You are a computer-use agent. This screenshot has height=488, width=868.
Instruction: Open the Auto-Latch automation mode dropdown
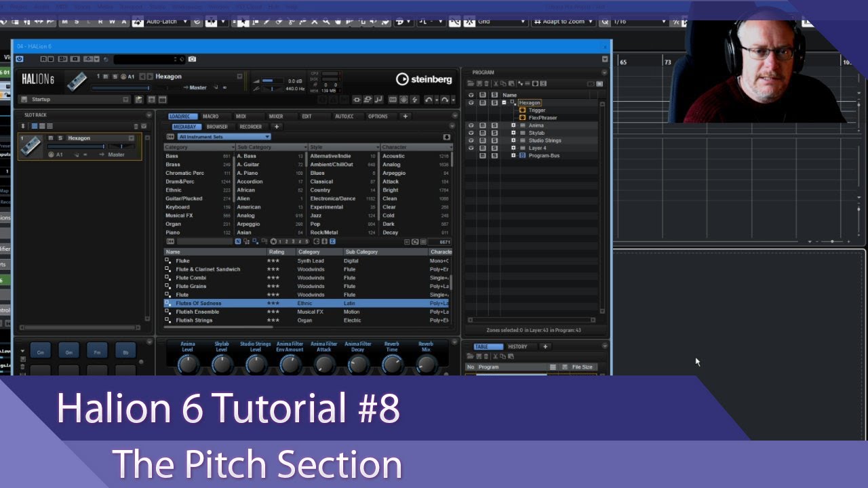[x=167, y=22]
